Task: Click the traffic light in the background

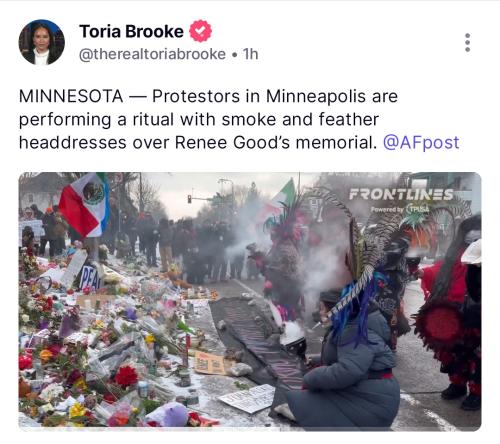Action: tap(189, 199)
